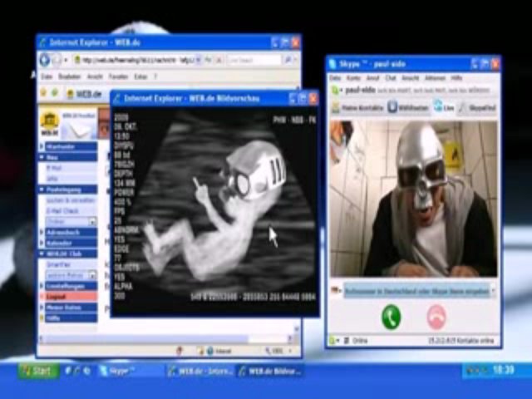The width and height of the screenshot is (532, 399).
Task: Open the Anruf menu in Skype
Action: point(372,78)
